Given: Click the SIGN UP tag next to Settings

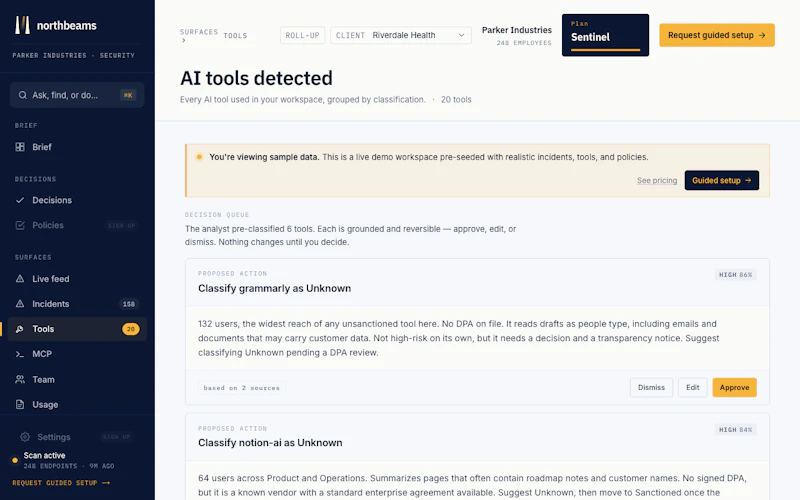Looking at the screenshot, I should [x=116, y=437].
